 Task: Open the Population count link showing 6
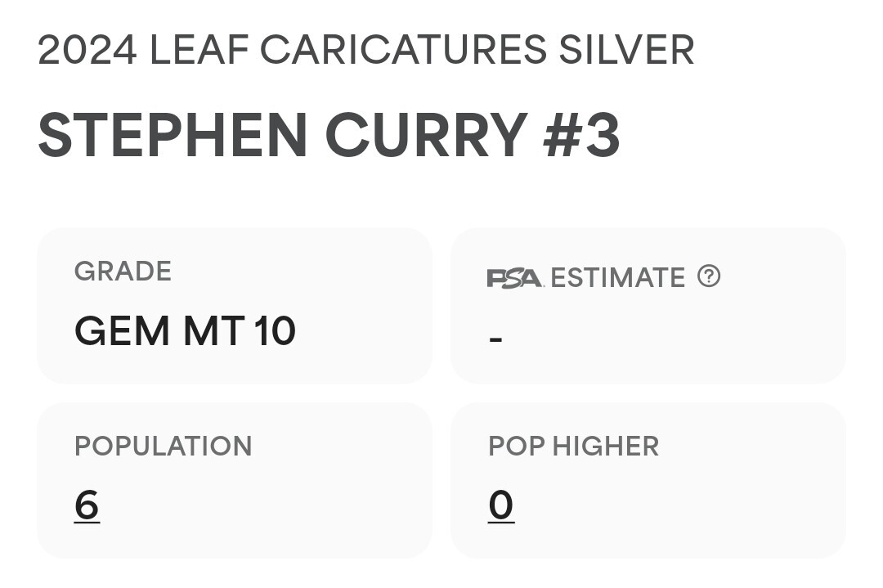[87, 505]
